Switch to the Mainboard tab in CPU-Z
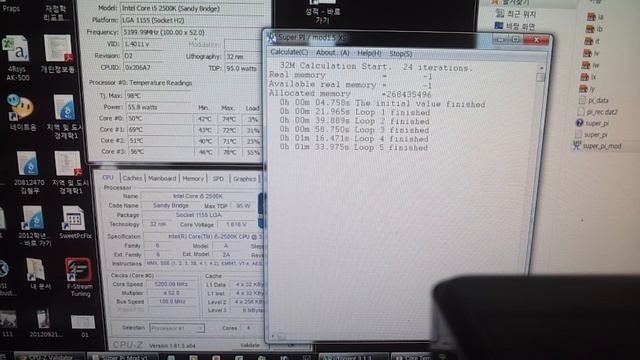This screenshot has height=360, width=640. click(162, 178)
